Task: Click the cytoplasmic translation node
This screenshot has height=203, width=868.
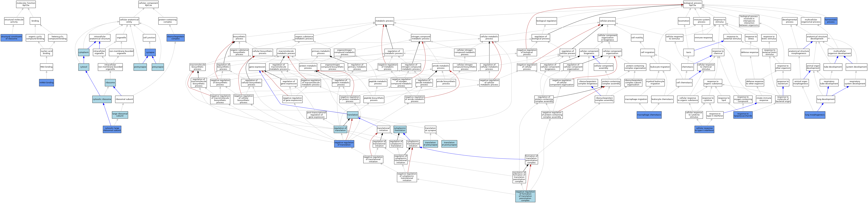Action: 400,129
